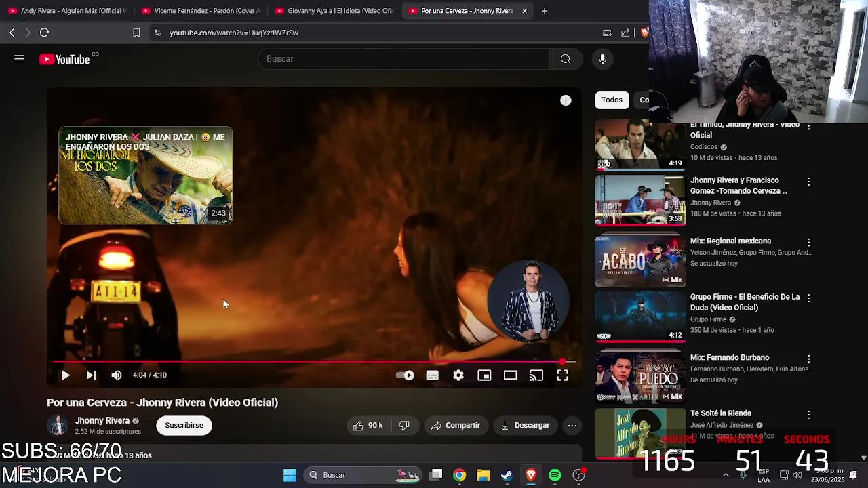Open the Jhonny Rivera channel avatar
Image resolution: width=868 pixels, height=488 pixels.
[x=58, y=426]
